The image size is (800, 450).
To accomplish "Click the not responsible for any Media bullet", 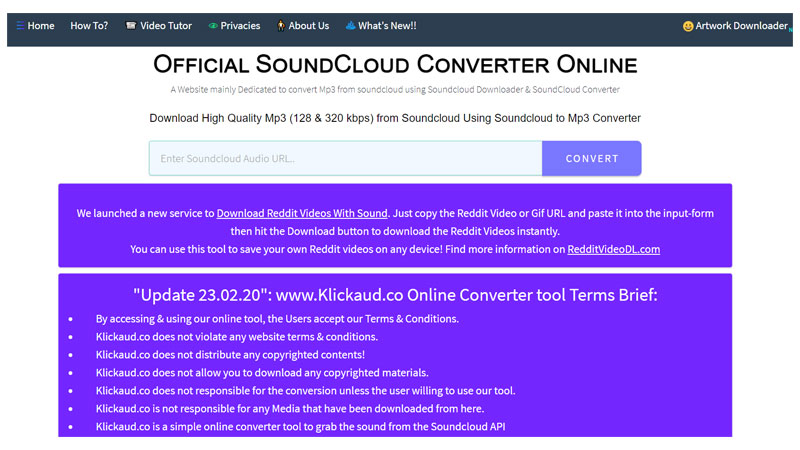I will click(290, 408).
